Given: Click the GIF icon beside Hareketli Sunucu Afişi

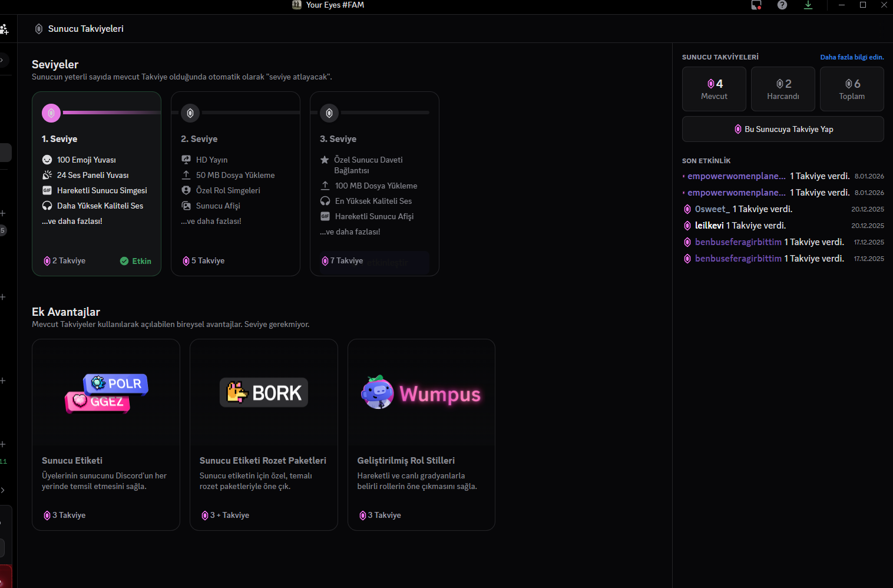Looking at the screenshot, I should pyautogui.click(x=325, y=216).
